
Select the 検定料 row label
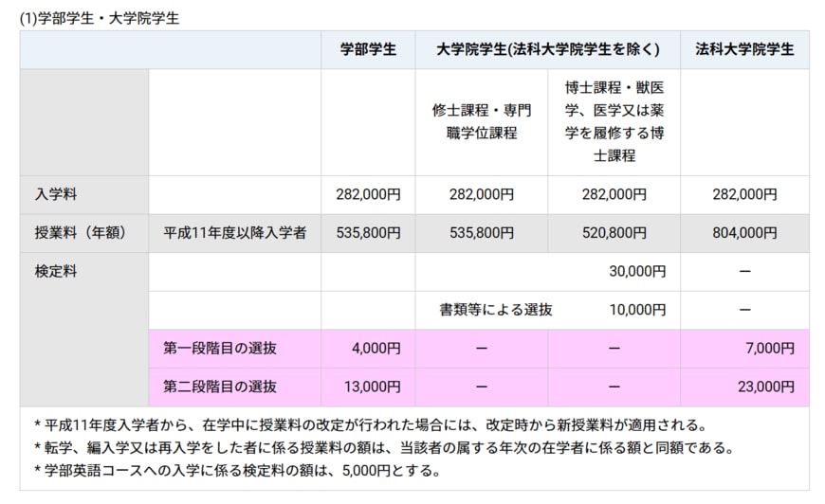click(x=56, y=271)
